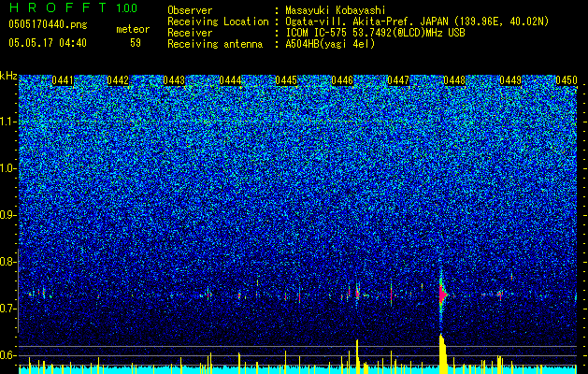Click the large pink meteor echo burst
Viewport: 588px width, 374px height.
pyautogui.click(x=442, y=295)
